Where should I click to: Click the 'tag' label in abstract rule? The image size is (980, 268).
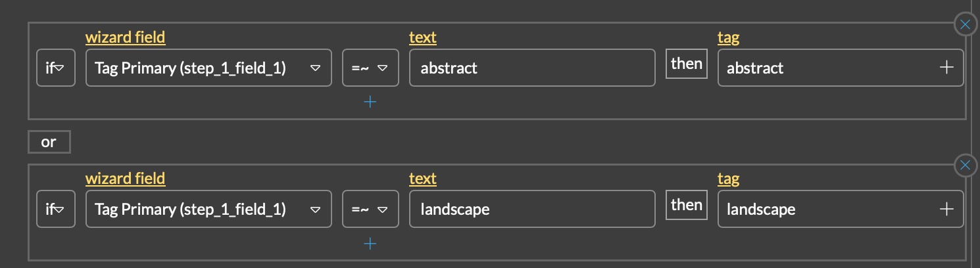tap(728, 37)
